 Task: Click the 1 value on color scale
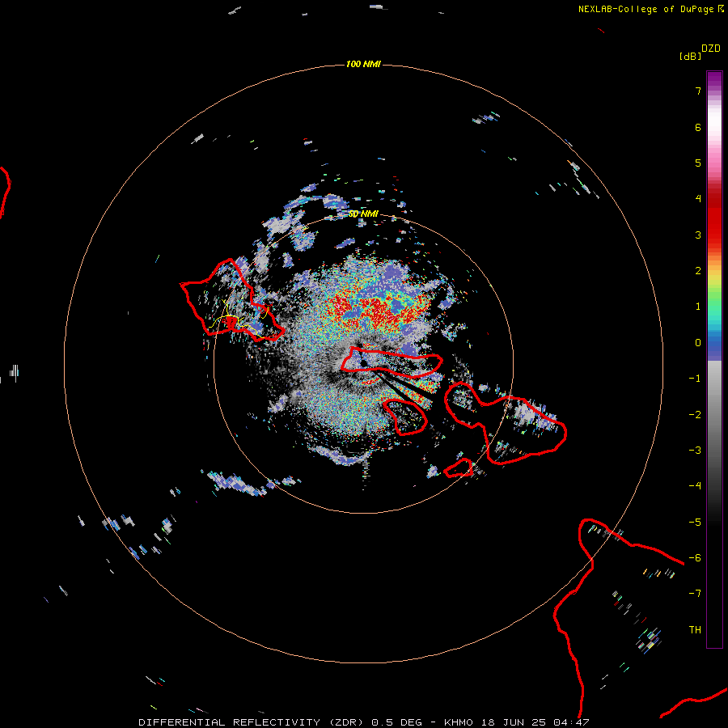(x=698, y=307)
